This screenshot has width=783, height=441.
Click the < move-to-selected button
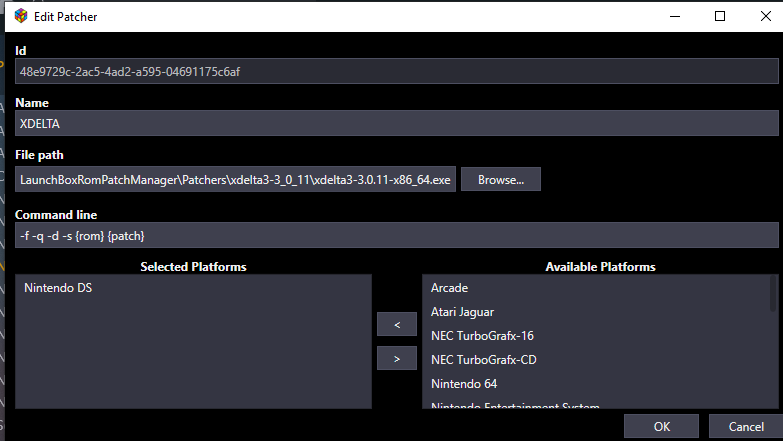click(397, 325)
